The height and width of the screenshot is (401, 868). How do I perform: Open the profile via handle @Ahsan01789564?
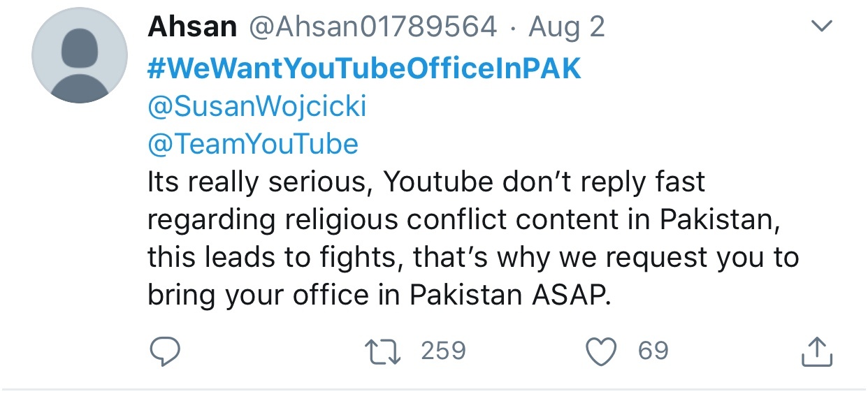click(372, 27)
